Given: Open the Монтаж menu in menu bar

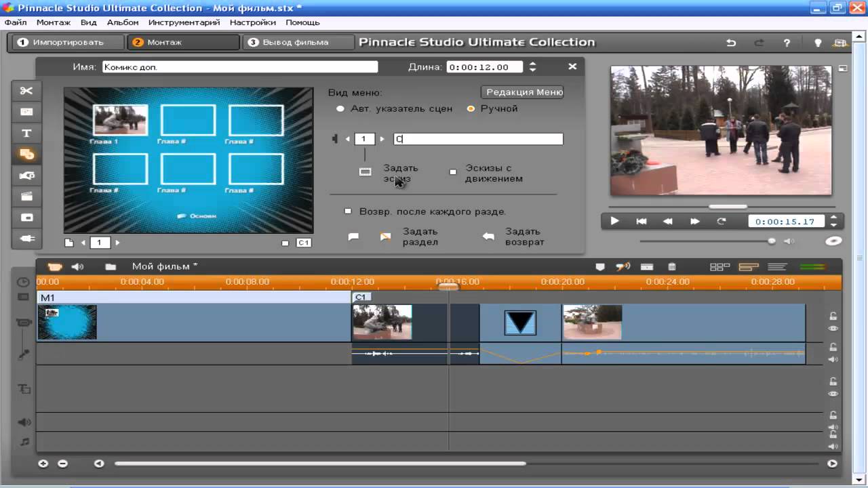Looking at the screenshot, I should (x=54, y=22).
